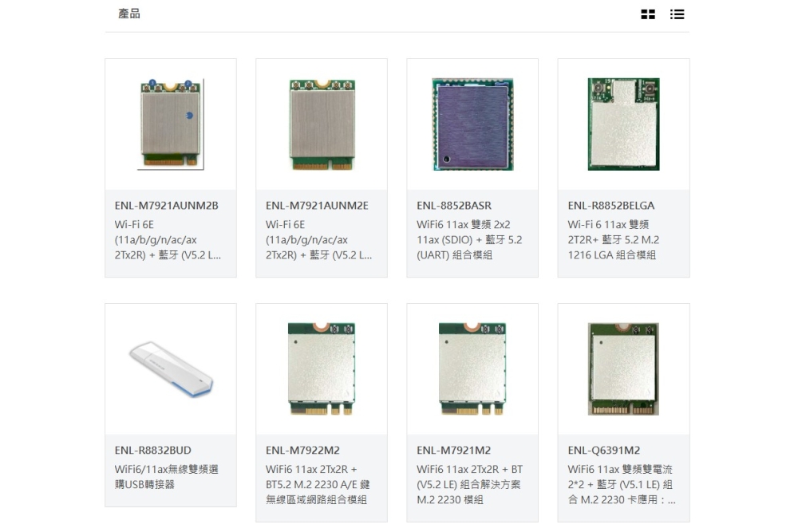Click the ENL-R8832BUD product title
The image size is (798, 532).
(x=152, y=450)
